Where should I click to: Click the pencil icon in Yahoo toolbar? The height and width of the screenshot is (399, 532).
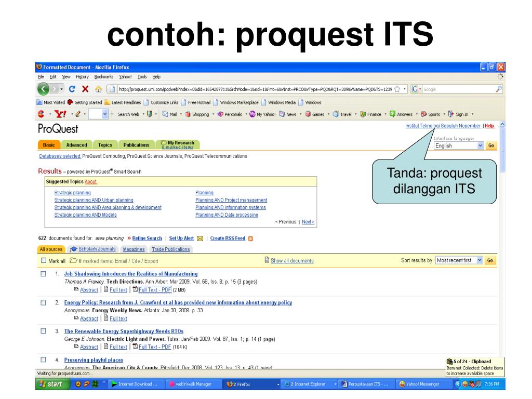(78, 114)
